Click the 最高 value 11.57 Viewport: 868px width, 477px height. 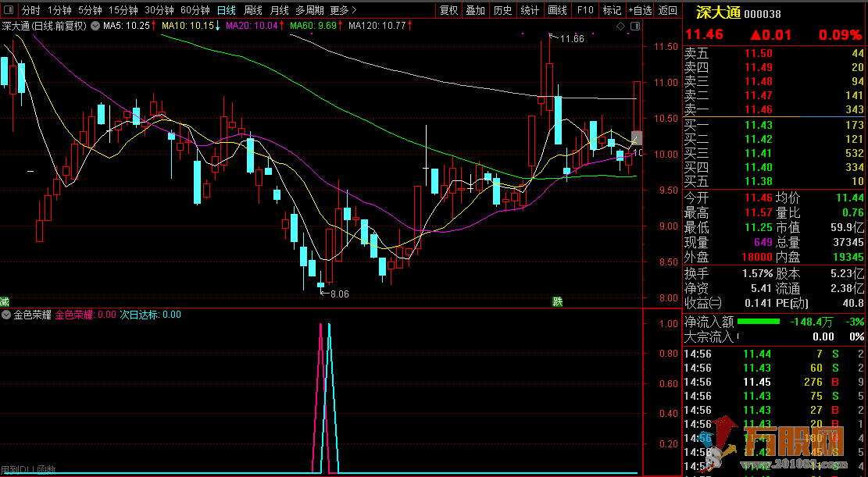759,212
